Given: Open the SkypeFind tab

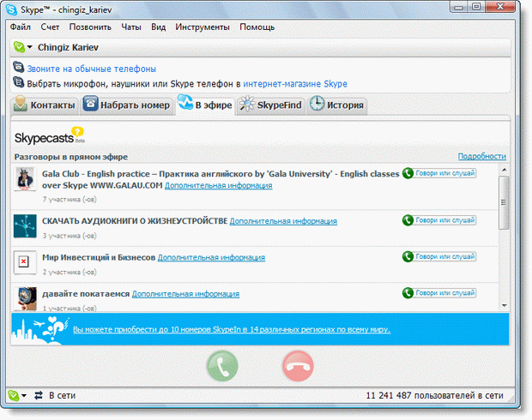Looking at the screenshot, I should pos(270,105).
